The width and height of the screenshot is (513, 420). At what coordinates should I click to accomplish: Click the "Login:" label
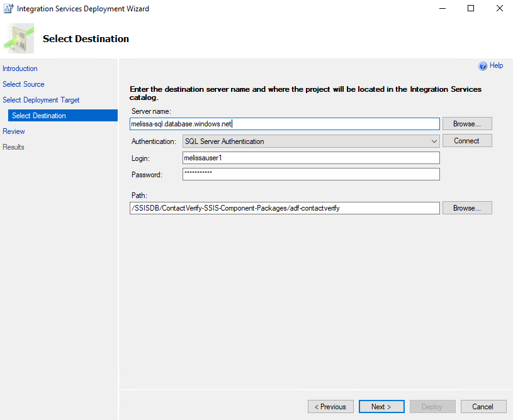click(x=141, y=158)
